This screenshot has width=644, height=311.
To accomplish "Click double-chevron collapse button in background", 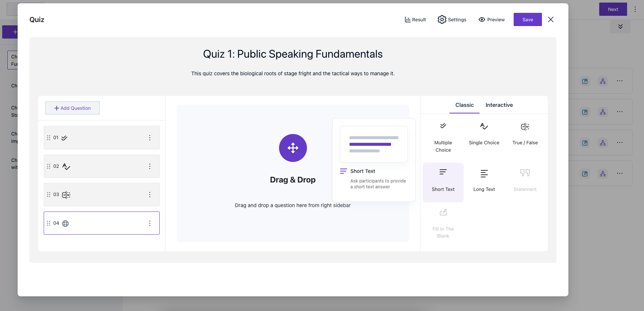I will pyautogui.click(x=621, y=26).
